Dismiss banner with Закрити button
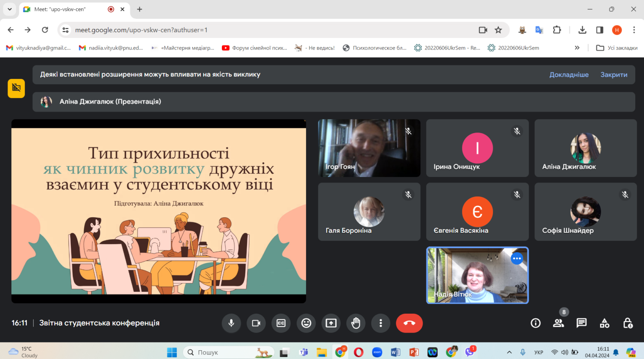Screen dimensions: 644x359 click(613, 75)
